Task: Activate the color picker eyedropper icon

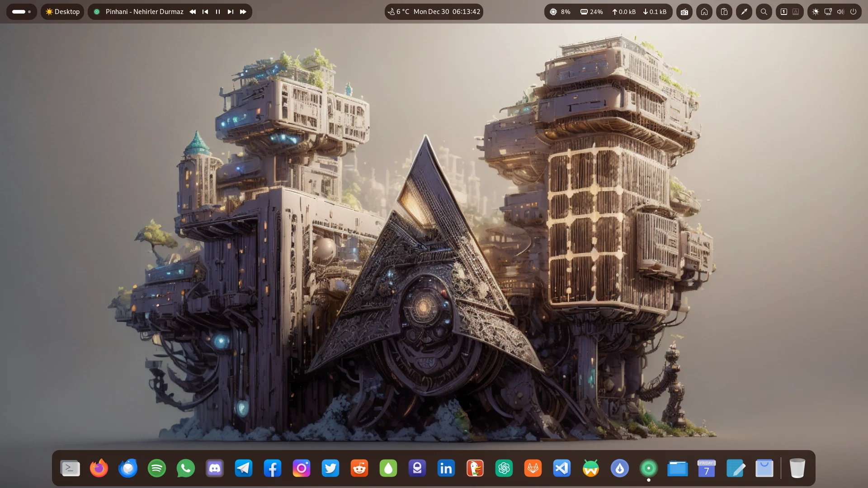Action: 744,12
